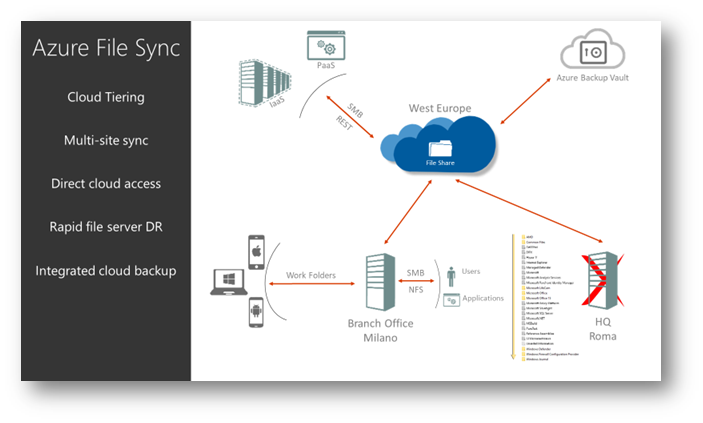Image resolution: width=703 pixels, height=423 pixels.
Task: Click the Integrated cloud backup text
Action: 106,271
